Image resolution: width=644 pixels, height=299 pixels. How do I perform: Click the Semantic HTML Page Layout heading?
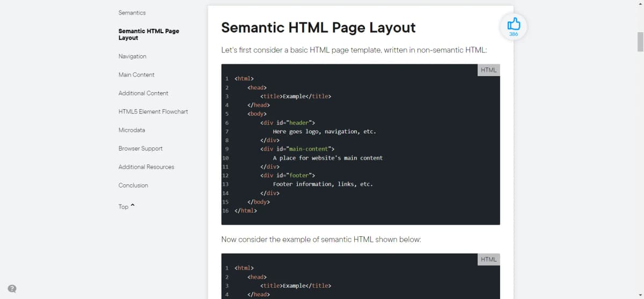coord(318,27)
